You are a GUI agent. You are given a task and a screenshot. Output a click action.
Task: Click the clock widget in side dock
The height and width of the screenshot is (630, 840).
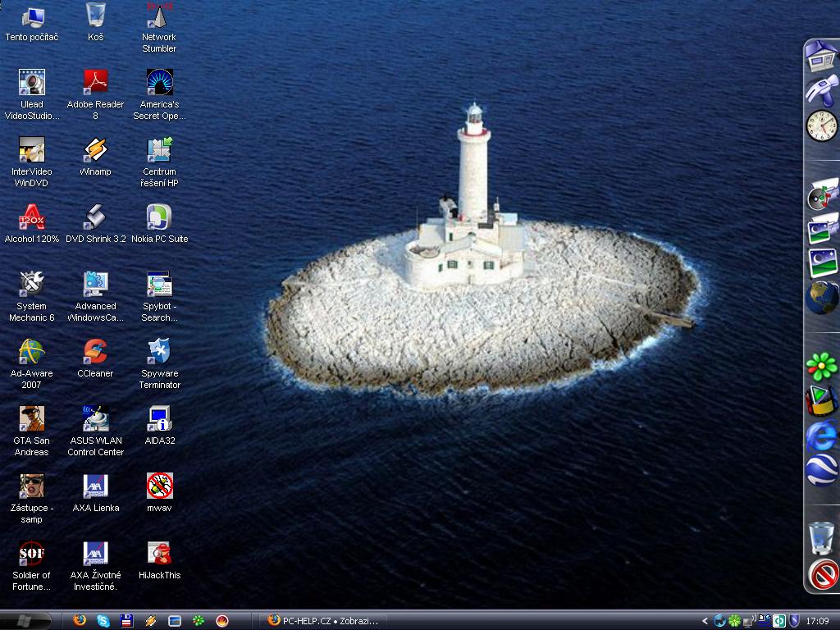coord(821,126)
